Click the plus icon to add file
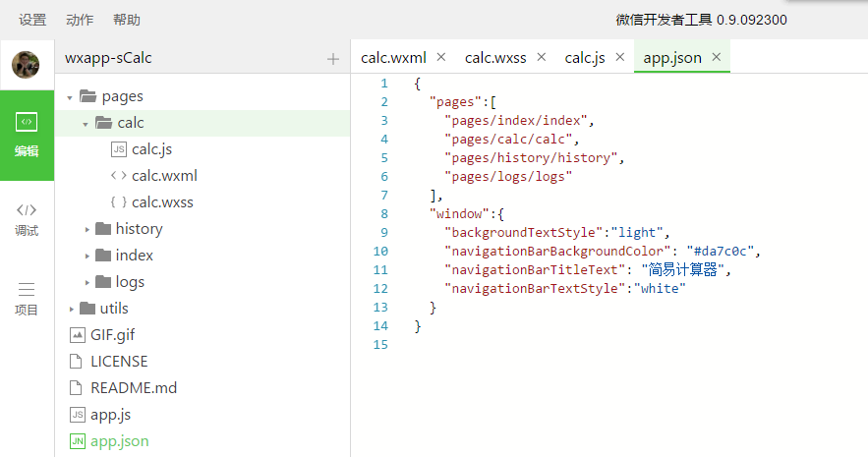 pos(332,58)
